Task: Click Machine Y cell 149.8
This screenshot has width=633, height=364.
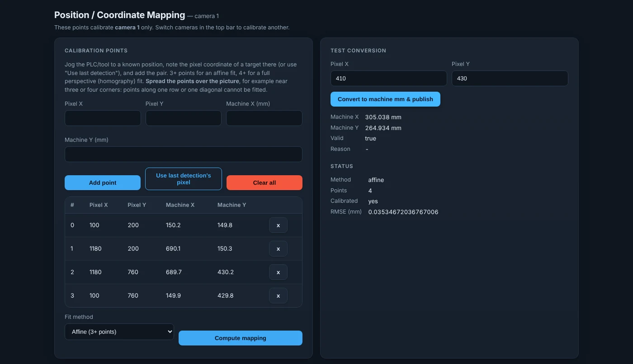Action: point(225,225)
